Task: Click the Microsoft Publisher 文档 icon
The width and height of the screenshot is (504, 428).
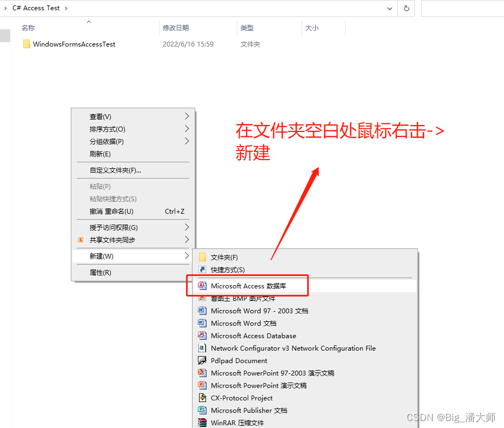Action: 202,410
